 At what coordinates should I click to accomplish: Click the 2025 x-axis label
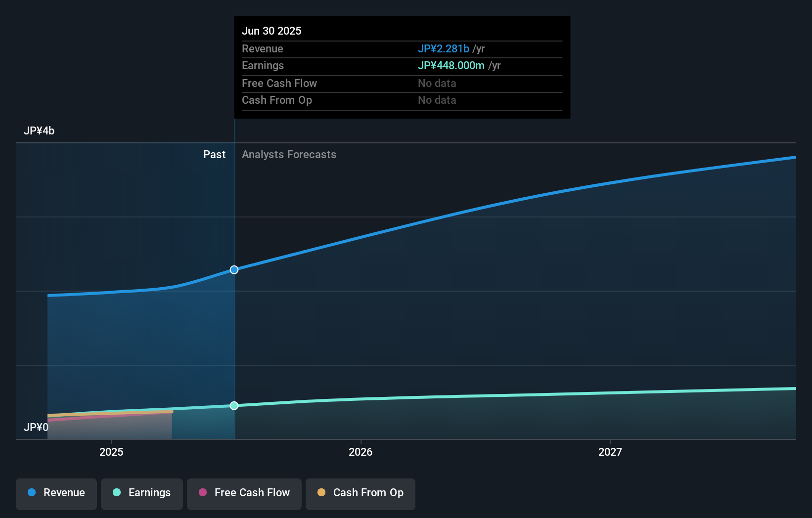111,452
